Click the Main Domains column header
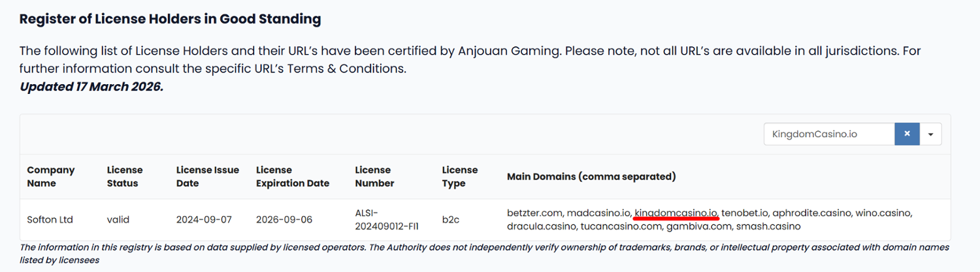The height and width of the screenshot is (272, 980). 591,177
